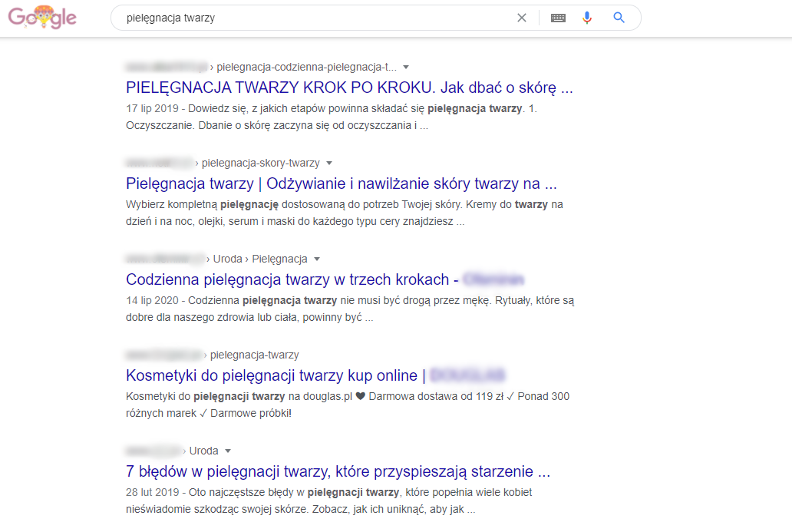Image resolution: width=792 pixels, height=532 pixels.
Task: Click the "Uroda" breadcrumb of the last result
Action: [x=203, y=451]
